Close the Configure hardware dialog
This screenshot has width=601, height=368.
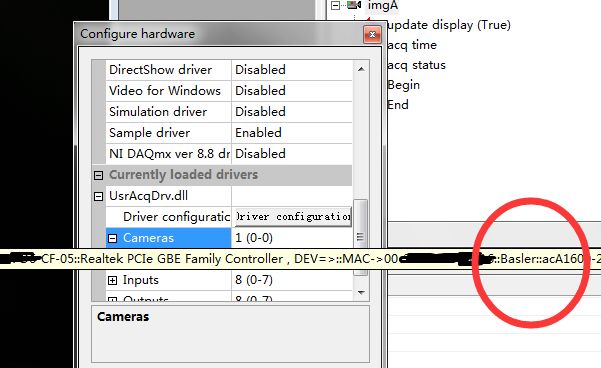point(372,35)
